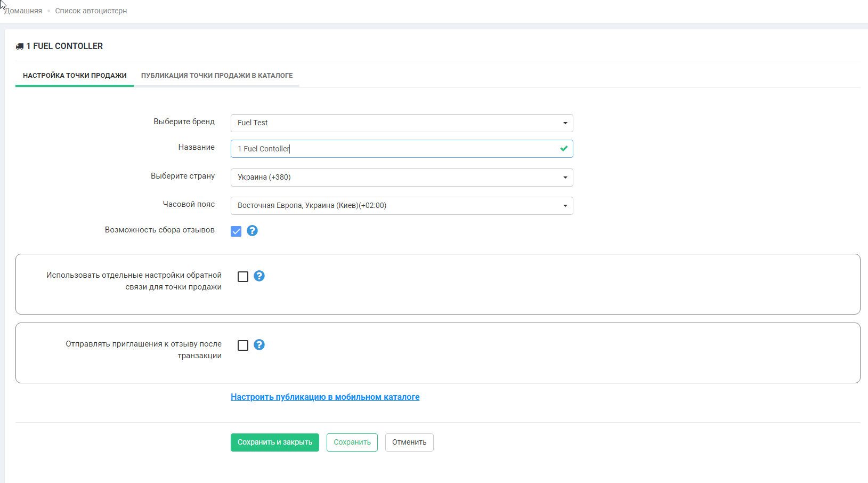Image resolution: width=868 pixels, height=483 pixels.
Task: Click the Сохранить и закрыть button
Action: click(274, 442)
